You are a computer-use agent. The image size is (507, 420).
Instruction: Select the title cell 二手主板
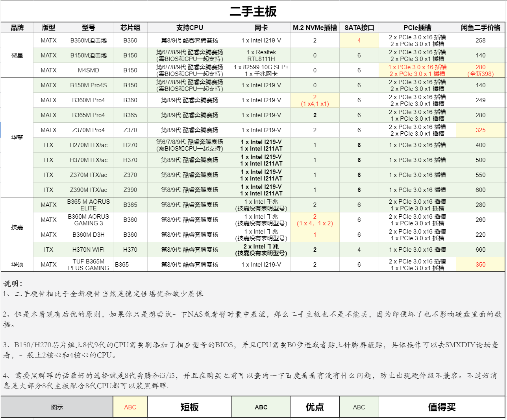click(x=253, y=11)
